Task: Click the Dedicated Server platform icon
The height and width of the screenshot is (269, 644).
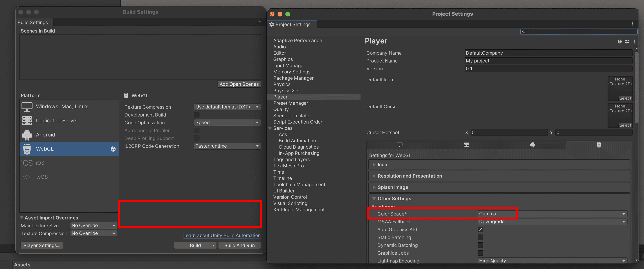Action: tap(27, 121)
